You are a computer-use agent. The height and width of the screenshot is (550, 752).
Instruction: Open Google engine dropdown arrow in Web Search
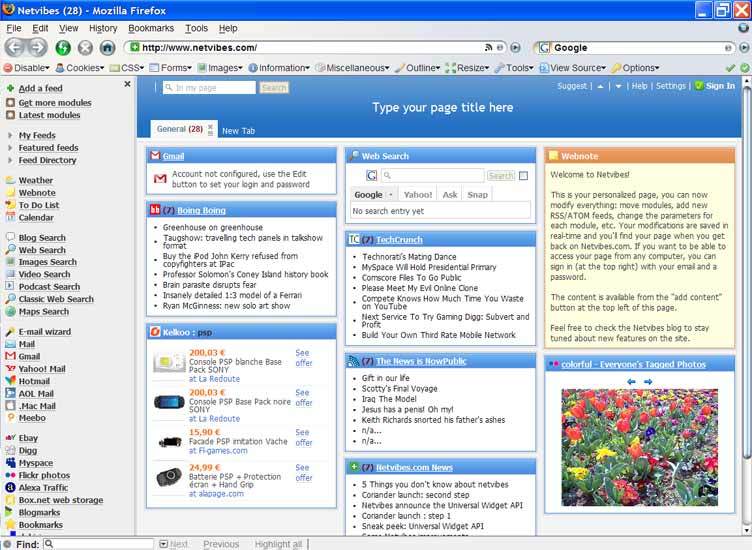[x=391, y=195]
